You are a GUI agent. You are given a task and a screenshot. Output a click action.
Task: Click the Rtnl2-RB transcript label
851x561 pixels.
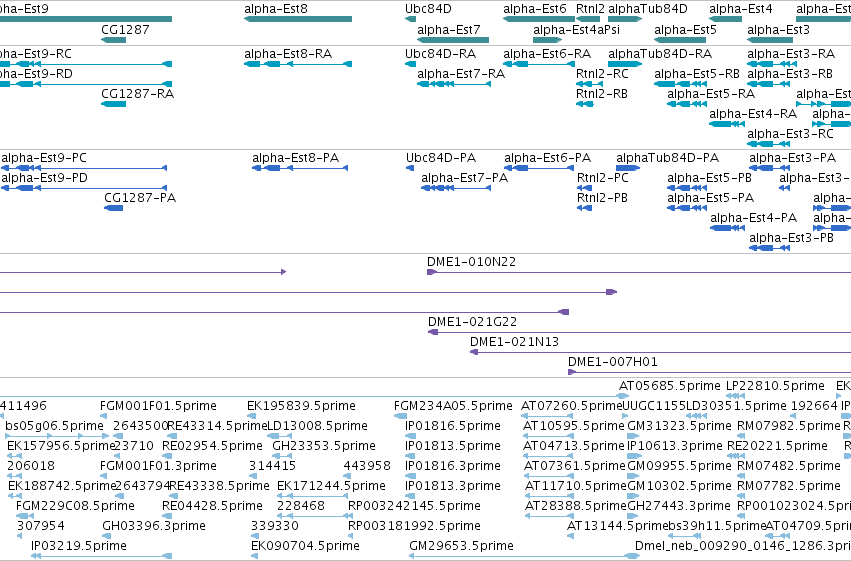602,93
